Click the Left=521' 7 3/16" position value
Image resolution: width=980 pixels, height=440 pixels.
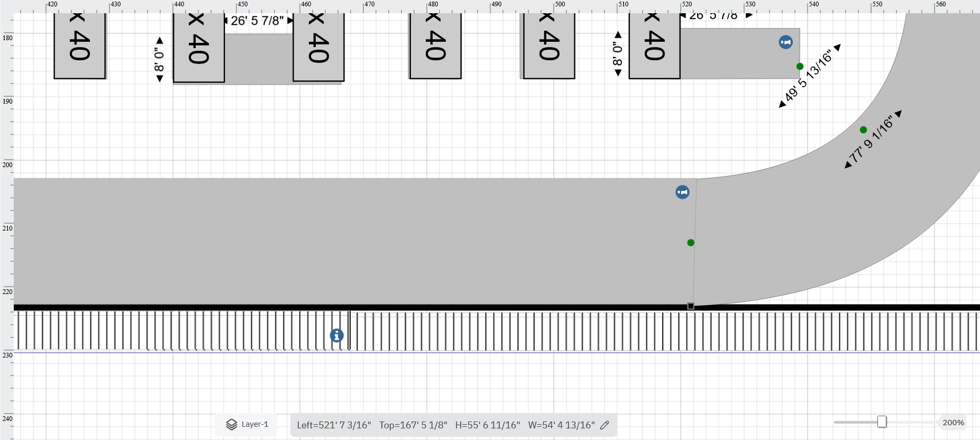[334, 425]
